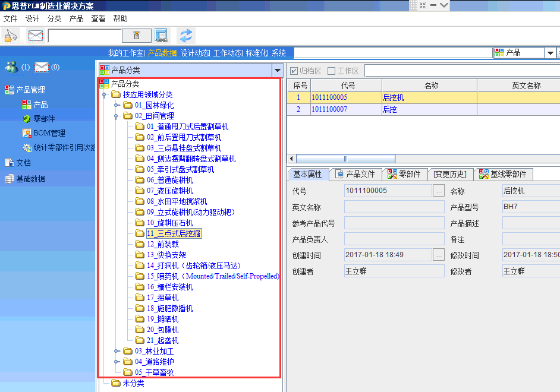The height and width of the screenshot is (392, 560).
Task: Switch to 零部件 tab in detail panel
Action: [x=404, y=174]
